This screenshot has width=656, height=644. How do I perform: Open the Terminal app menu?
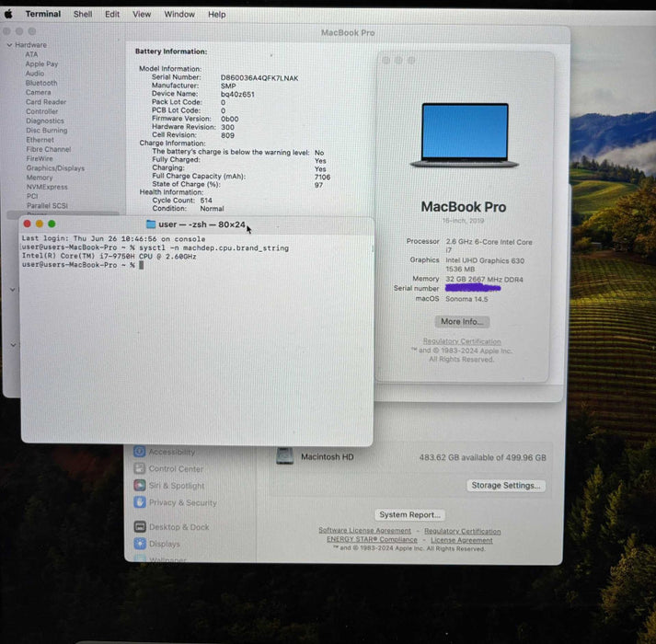(43, 14)
